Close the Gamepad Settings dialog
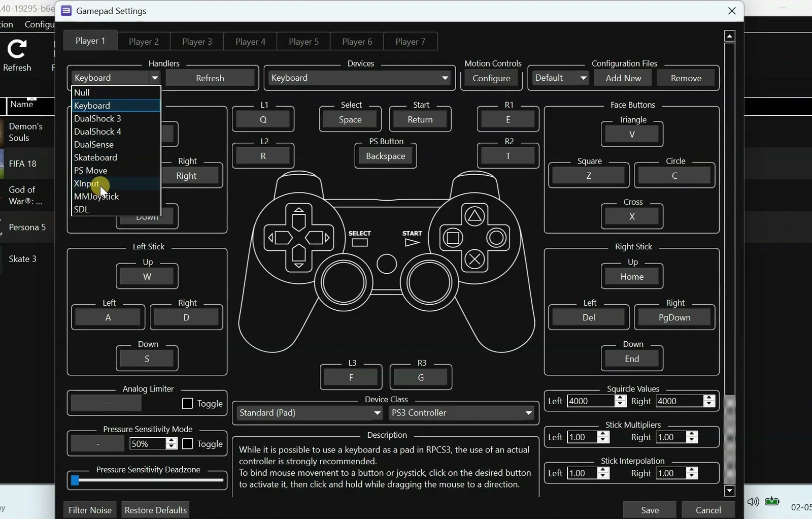This screenshot has width=812, height=519. point(732,11)
